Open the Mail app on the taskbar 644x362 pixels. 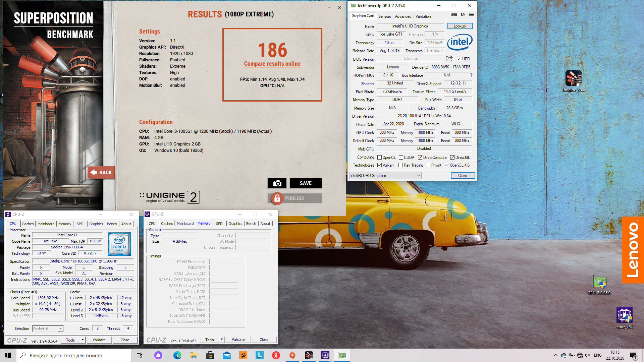point(226,355)
